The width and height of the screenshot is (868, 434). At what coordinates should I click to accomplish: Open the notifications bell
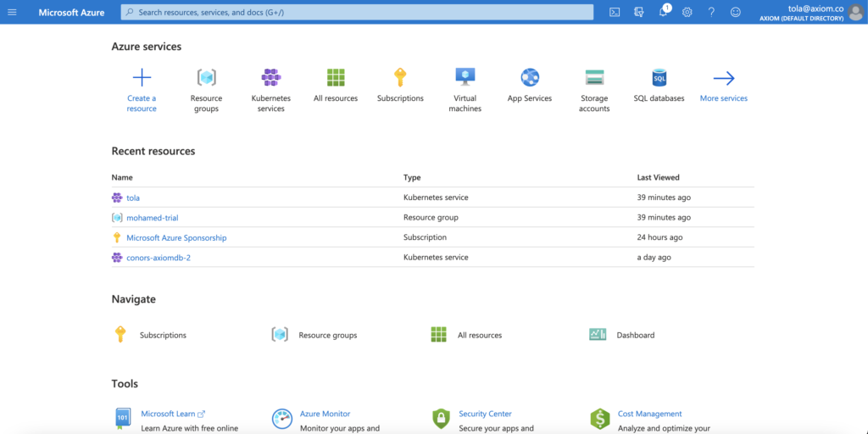(663, 12)
